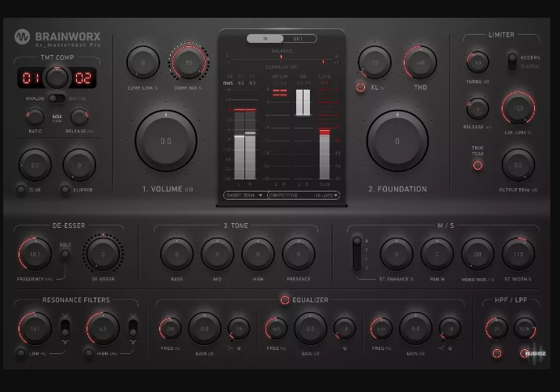Click the De-Esser amount knob

103,255
